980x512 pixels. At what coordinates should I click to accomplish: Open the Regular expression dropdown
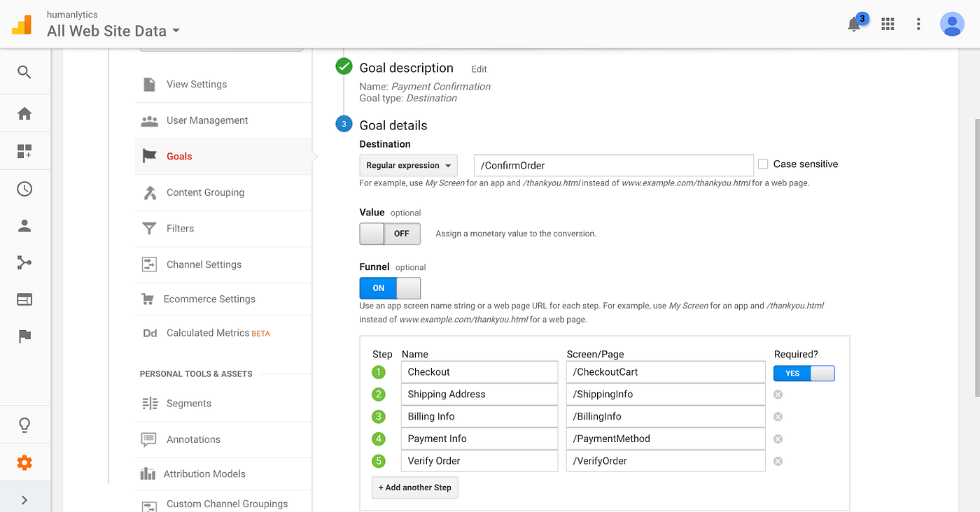(408, 166)
